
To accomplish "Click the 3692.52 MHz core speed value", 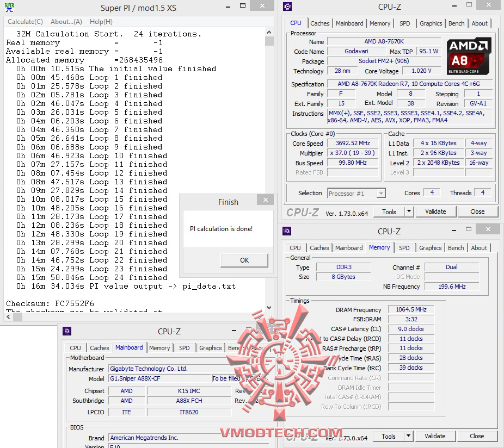I will (353, 143).
